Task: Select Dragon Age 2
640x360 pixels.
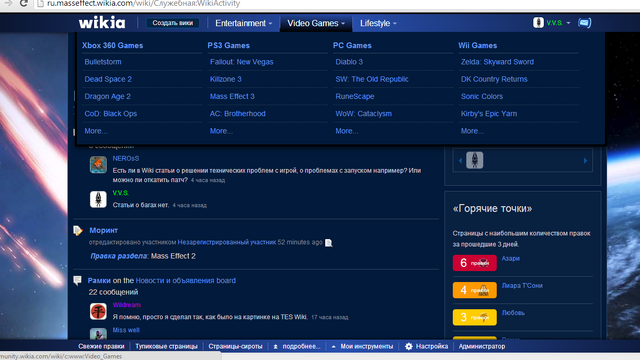Action: (x=107, y=96)
